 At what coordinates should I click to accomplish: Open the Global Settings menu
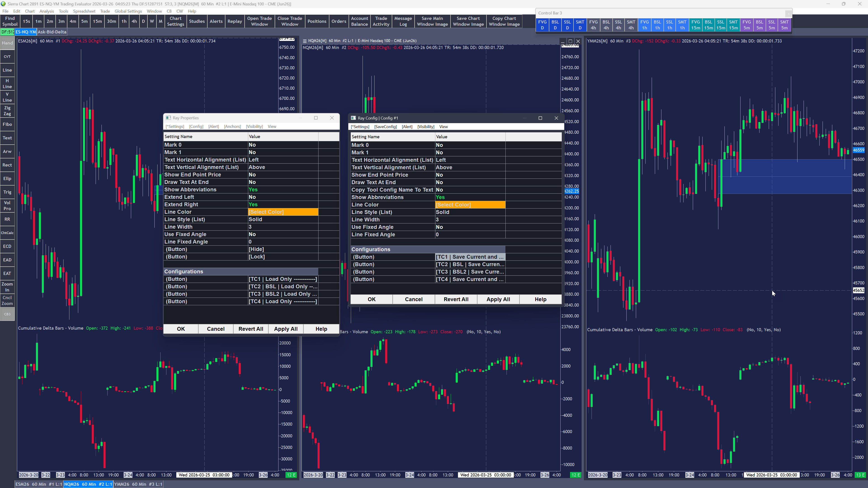[x=128, y=11]
